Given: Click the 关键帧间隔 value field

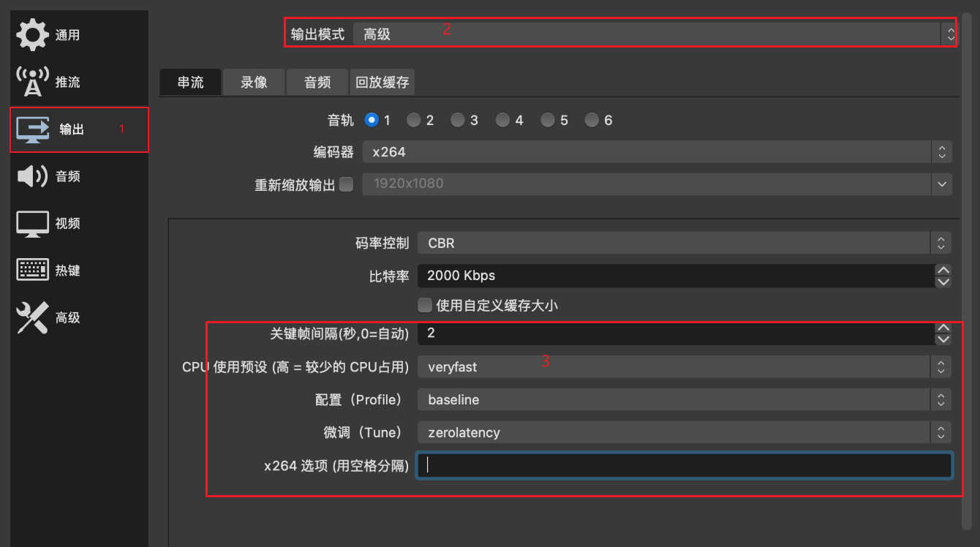Looking at the screenshot, I should [x=676, y=333].
